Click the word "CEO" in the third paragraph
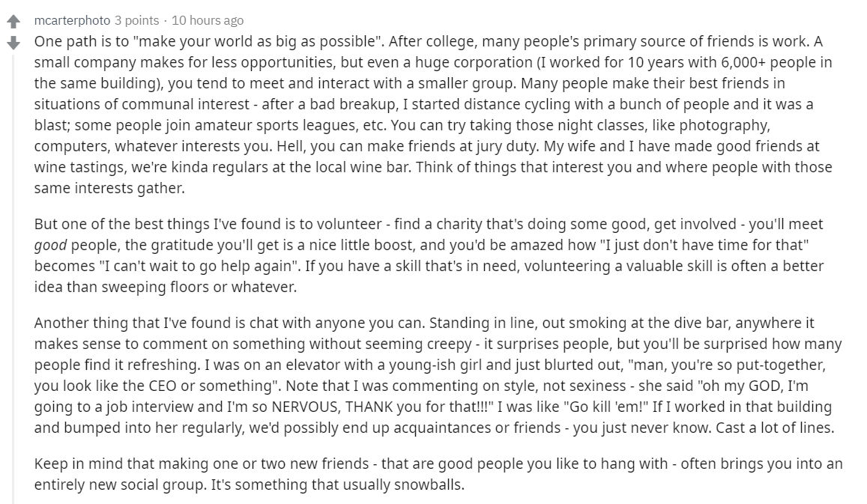867x504 pixels. coord(162,386)
